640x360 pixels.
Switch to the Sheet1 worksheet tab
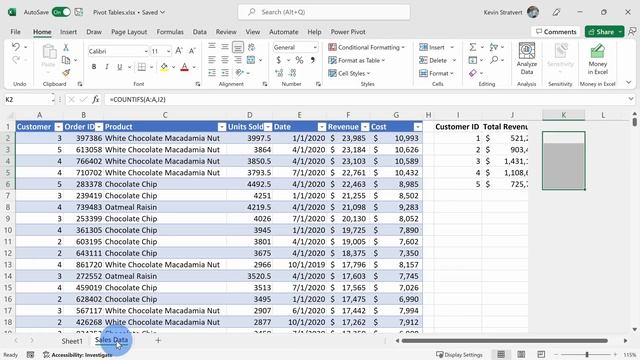(72, 341)
